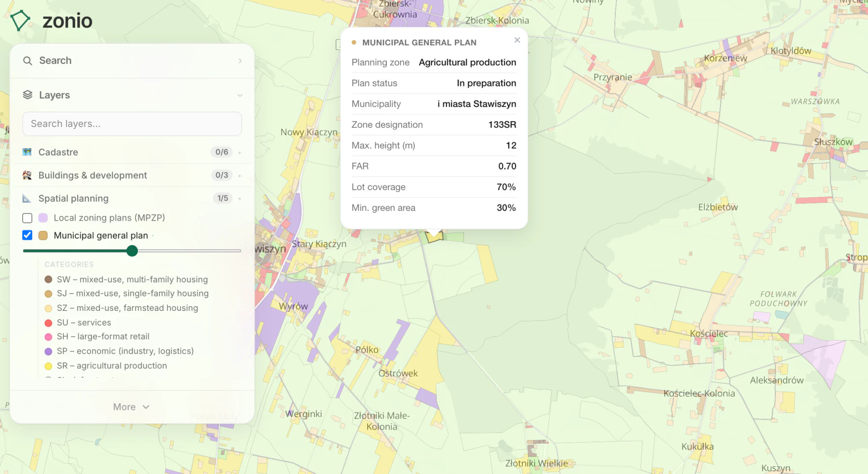Click Planning zone value Agricultural production
The width and height of the screenshot is (868, 474).
pyautogui.click(x=467, y=62)
